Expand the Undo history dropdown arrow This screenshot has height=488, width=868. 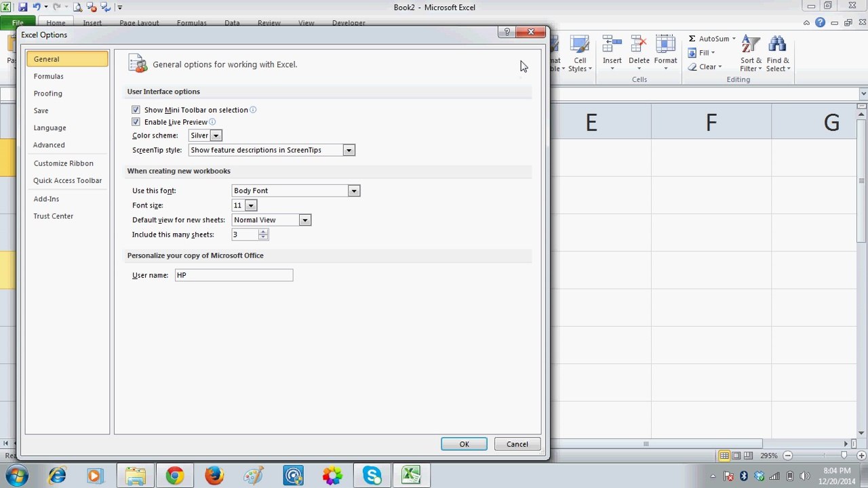pos(45,7)
